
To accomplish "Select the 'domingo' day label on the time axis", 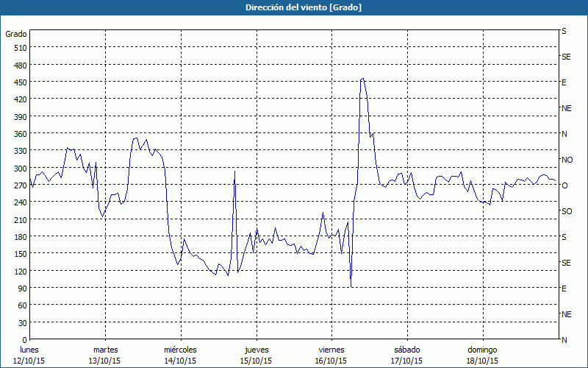I will click(482, 350).
